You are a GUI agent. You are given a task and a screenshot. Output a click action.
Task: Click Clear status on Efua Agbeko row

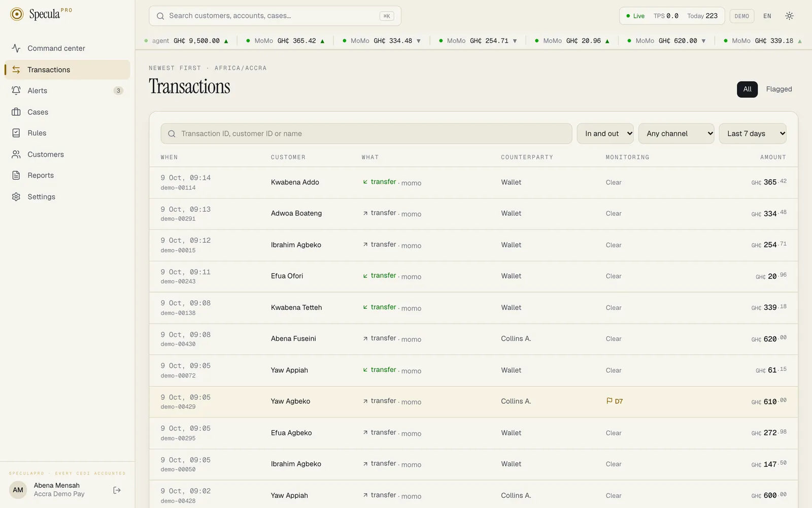point(614,433)
